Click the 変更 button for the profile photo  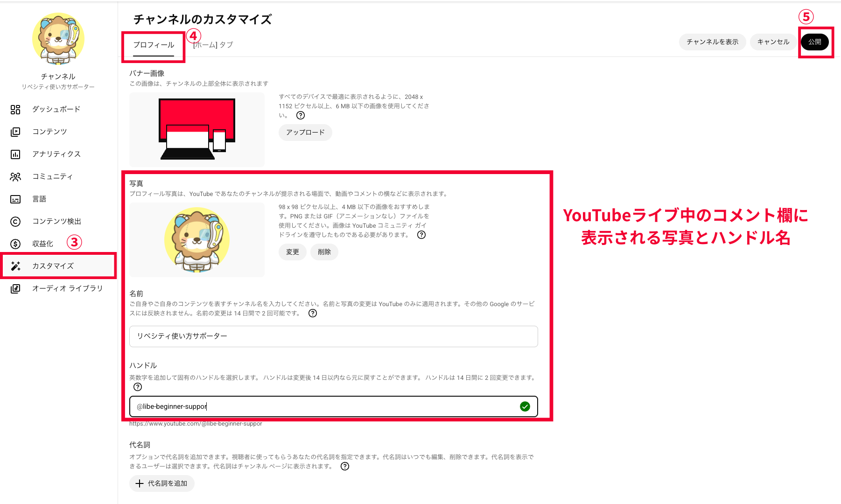point(293,252)
